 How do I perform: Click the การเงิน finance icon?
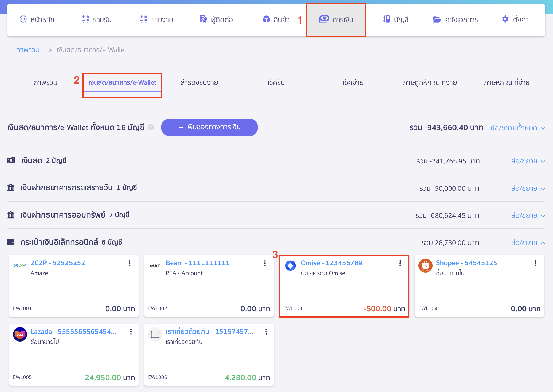point(324,19)
